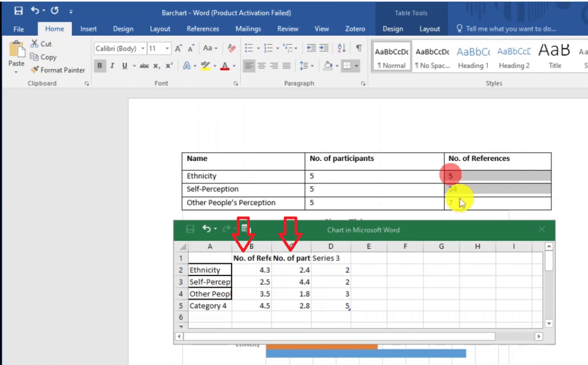Image resolution: width=588 pixels, height=365 pixels.
Task: Open Edit Data in Excel icon in chart window
Action: point(244,229)
